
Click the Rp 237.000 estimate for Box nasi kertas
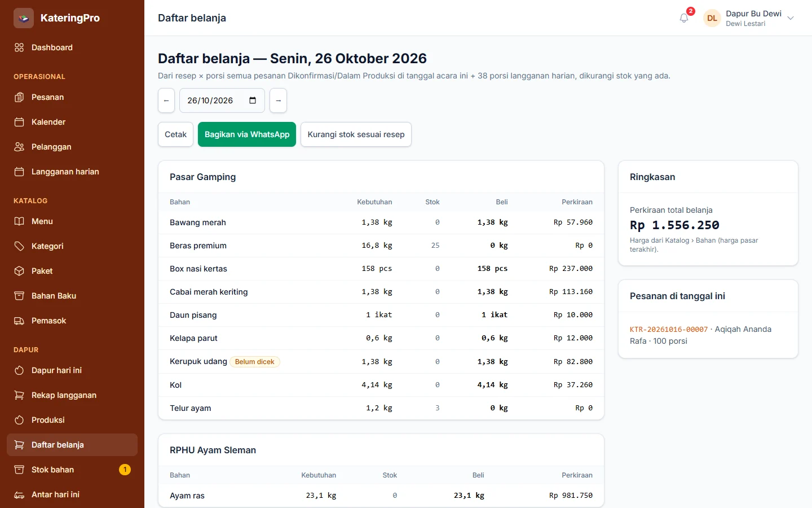[571, 269]
